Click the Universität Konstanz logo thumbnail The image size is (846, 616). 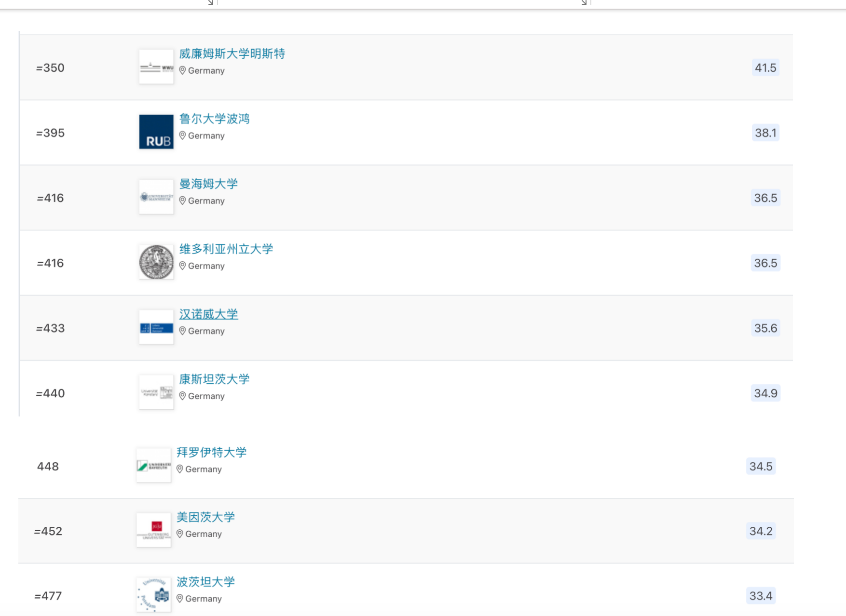click(x=156, y=392)
